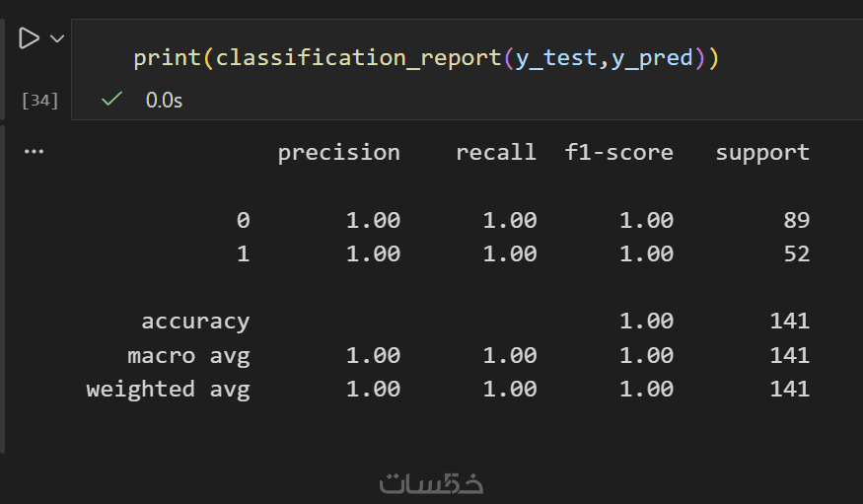Click the weighted avg row label
863x504 pixels.
tap(168, 389)
